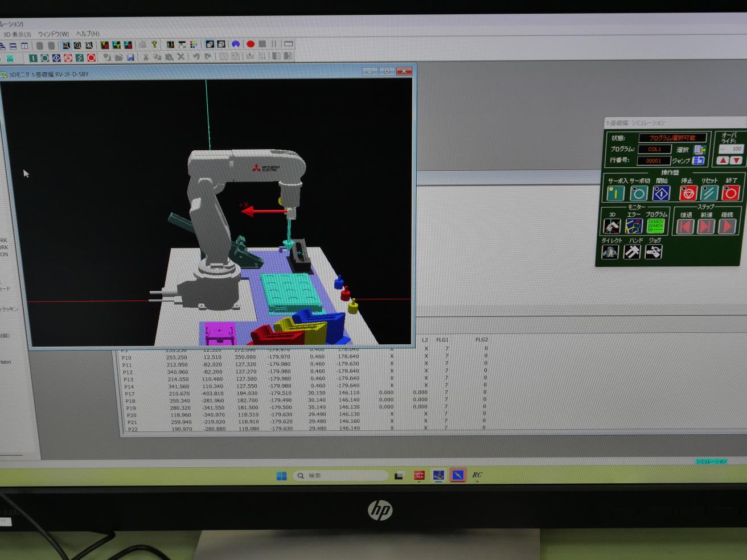Click the first magnifier zoom toolbar icon
The image size is (747, 560).
coord(66,46)
